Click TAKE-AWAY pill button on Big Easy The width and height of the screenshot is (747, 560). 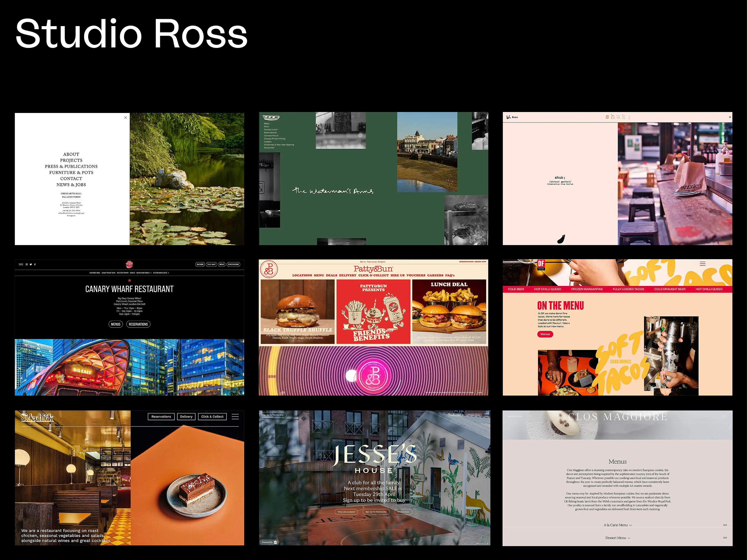tap(211, 264)
